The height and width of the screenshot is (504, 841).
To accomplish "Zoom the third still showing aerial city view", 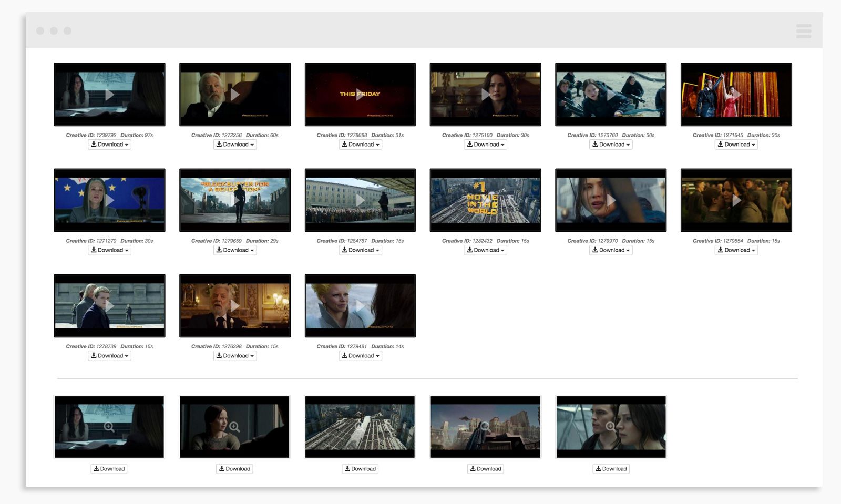I will 360,427.
